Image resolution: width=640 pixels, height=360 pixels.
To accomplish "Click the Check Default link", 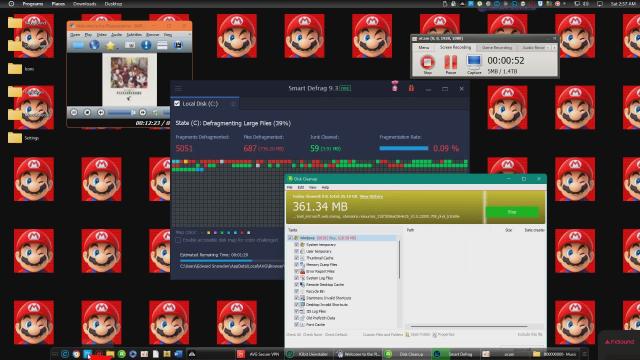I will click(x=336, y=335).
